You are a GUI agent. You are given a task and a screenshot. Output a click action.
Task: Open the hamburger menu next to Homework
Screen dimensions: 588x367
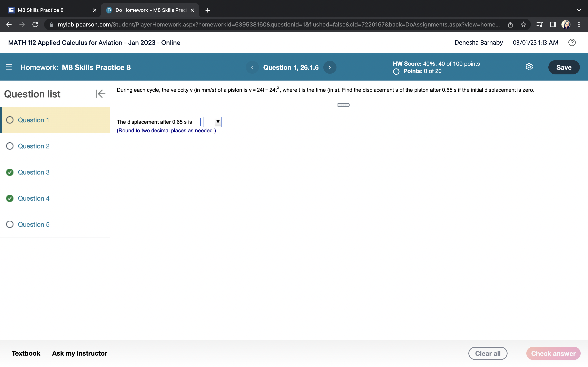[9, 67]
